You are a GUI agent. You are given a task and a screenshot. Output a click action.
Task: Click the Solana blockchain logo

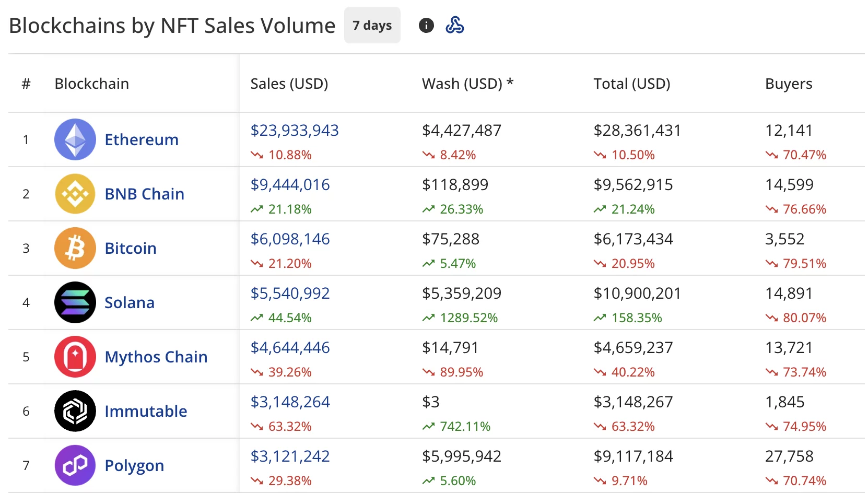click(x=75, y=302)
